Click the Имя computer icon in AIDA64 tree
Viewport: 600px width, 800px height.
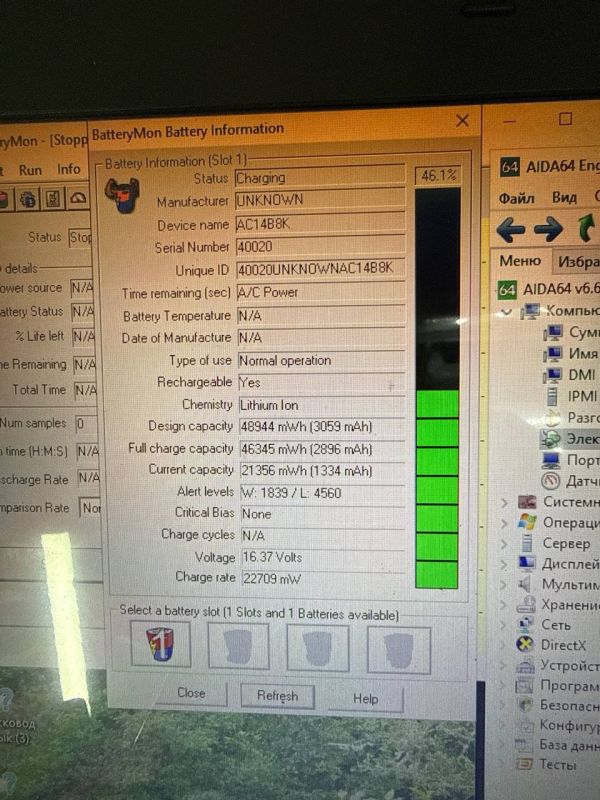[553, 354]
